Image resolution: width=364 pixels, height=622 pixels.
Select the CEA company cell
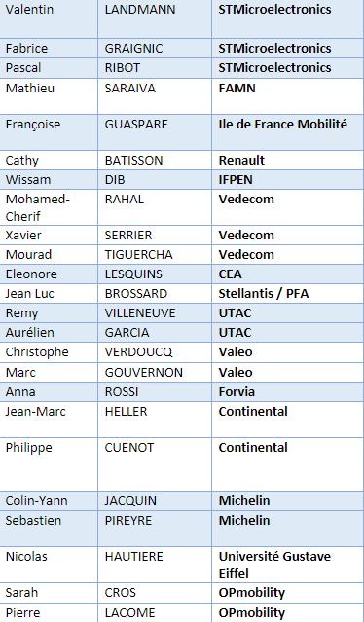[288, 274]
